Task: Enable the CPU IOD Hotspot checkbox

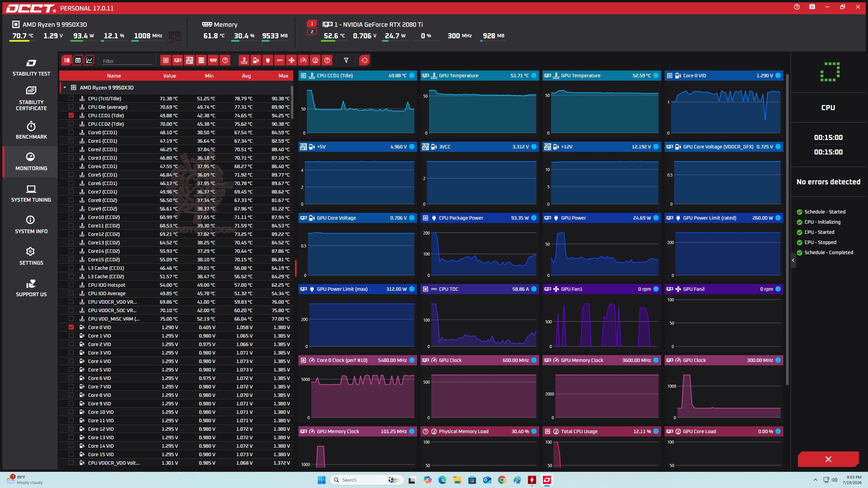Action: 71,285
